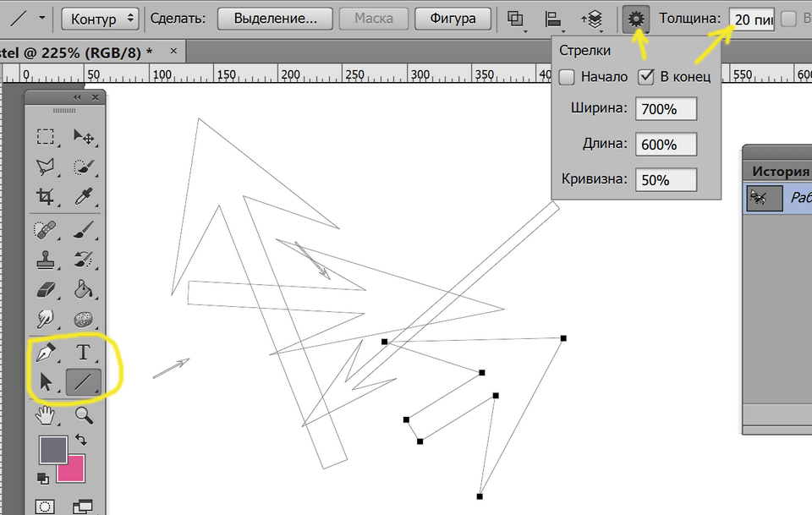Select the Hand tool
The image size is (812, 515).
(45, 414)
